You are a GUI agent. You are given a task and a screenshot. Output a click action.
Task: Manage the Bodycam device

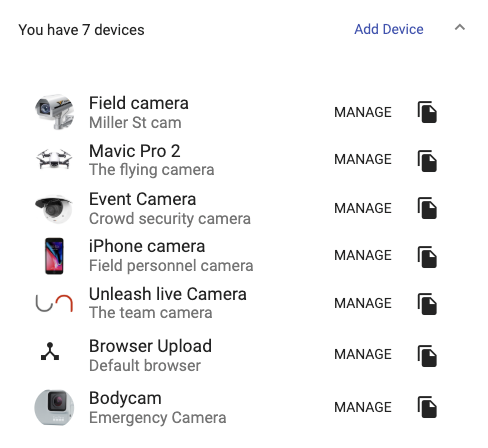coord(363,407)
